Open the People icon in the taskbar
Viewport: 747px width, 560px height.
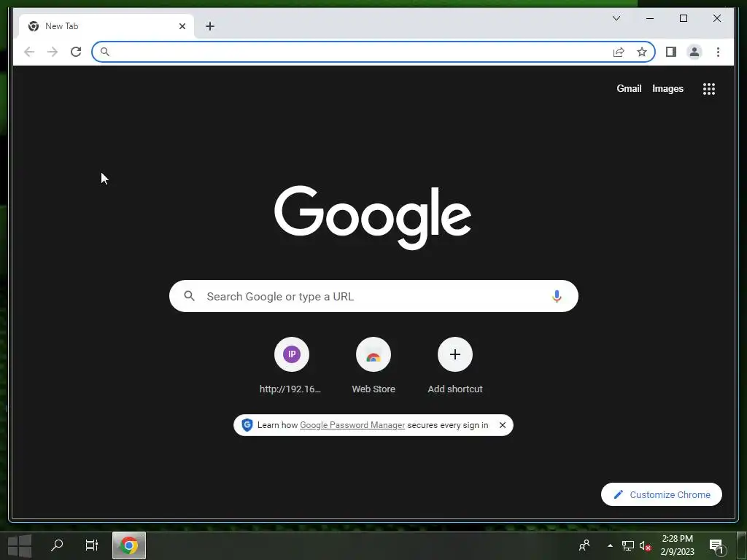click(x=584, y=545)
